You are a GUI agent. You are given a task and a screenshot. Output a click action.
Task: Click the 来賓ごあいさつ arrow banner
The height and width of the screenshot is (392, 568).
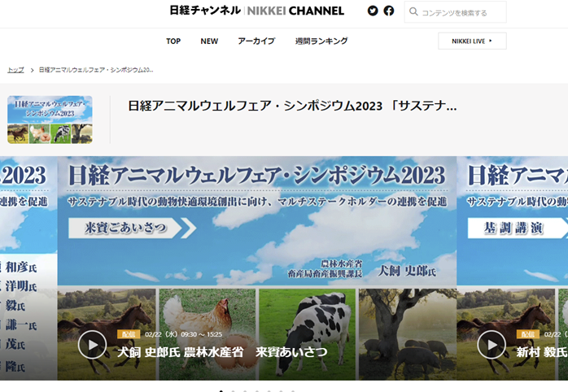point(132,228)
